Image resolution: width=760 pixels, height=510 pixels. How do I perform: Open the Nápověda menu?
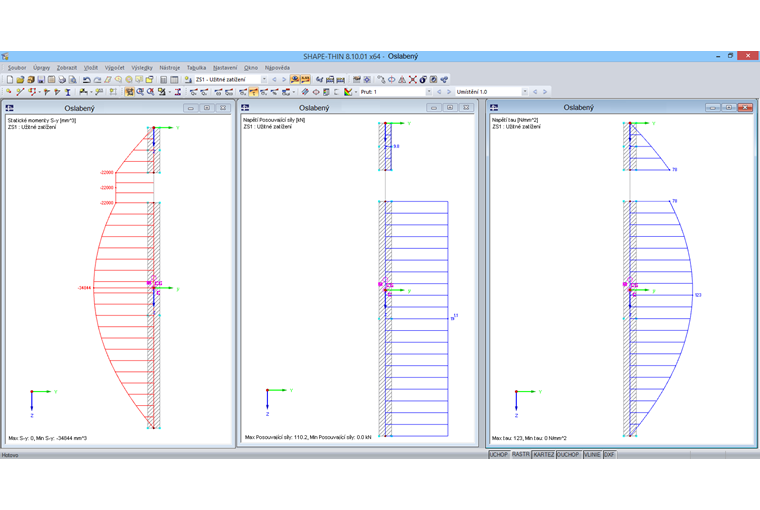click(277, 68)
